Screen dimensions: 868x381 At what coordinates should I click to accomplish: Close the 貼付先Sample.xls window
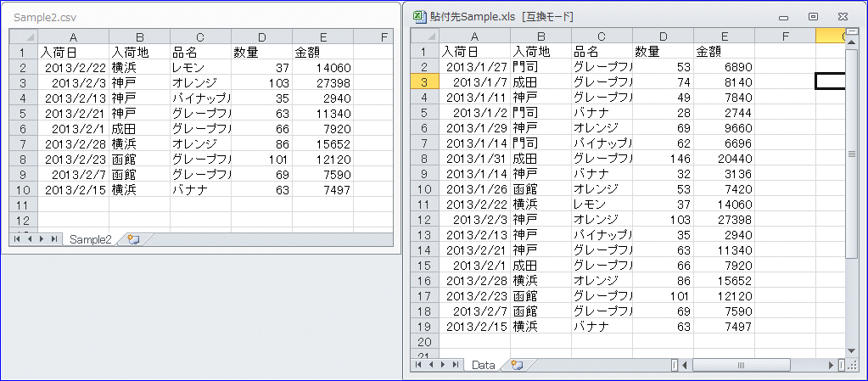842,17
